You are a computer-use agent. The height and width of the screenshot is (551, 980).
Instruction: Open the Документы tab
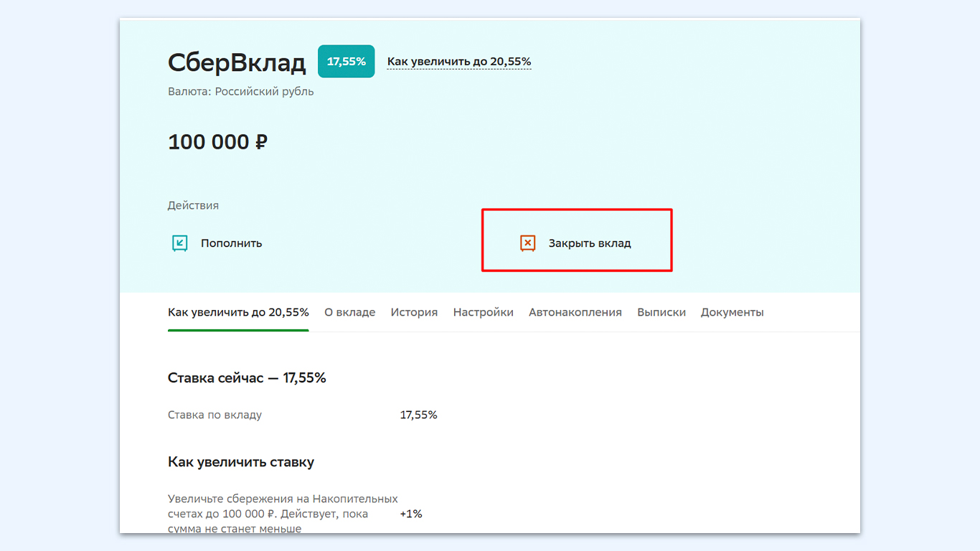pyautogui.click(x=732, y=312)
